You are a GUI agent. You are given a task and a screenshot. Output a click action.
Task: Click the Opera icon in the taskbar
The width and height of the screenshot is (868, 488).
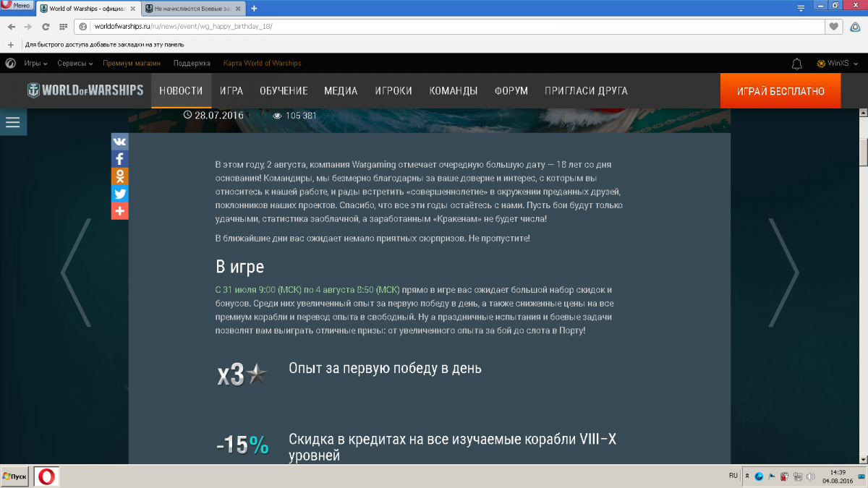(46, 476)
